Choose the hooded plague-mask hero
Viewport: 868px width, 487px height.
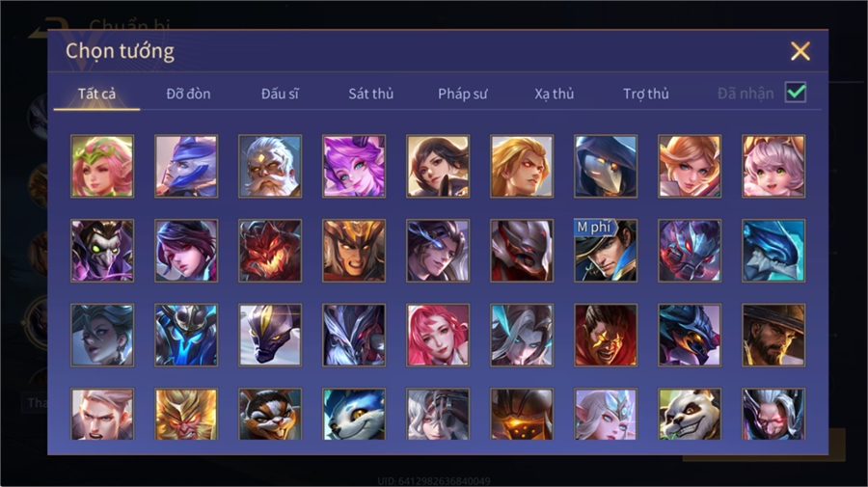click(x=606, y=166)
